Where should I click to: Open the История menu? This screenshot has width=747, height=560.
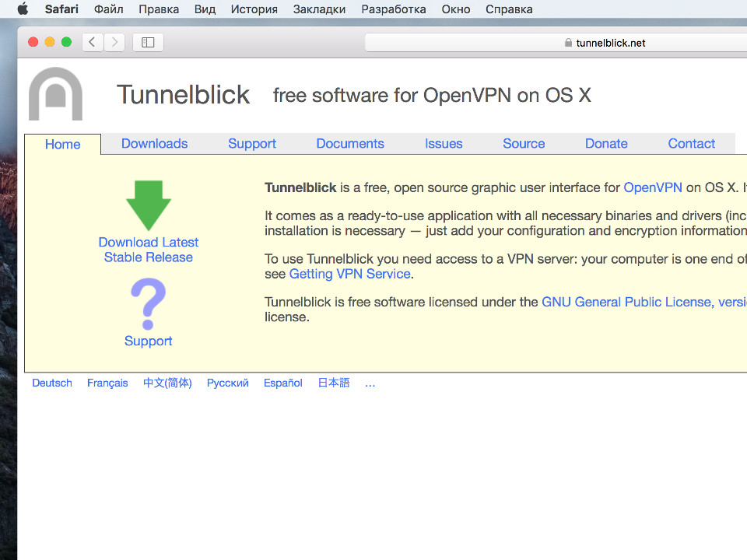tap(254, 9)
